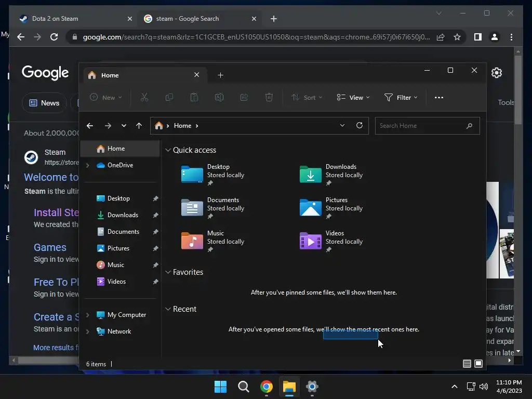The image size is (532, 399).
Task: Open recent locations dropdown arrow
Action: pyautogui.click(x=124, y=126)
